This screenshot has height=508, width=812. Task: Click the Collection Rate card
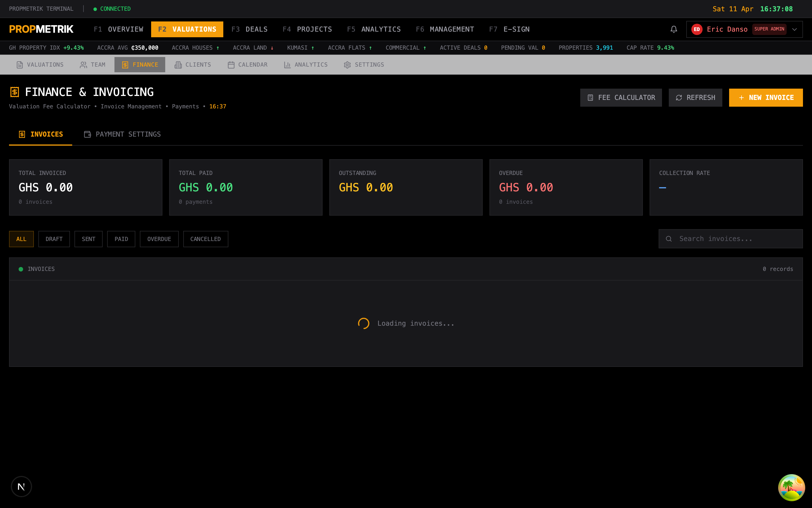[726, 187]
